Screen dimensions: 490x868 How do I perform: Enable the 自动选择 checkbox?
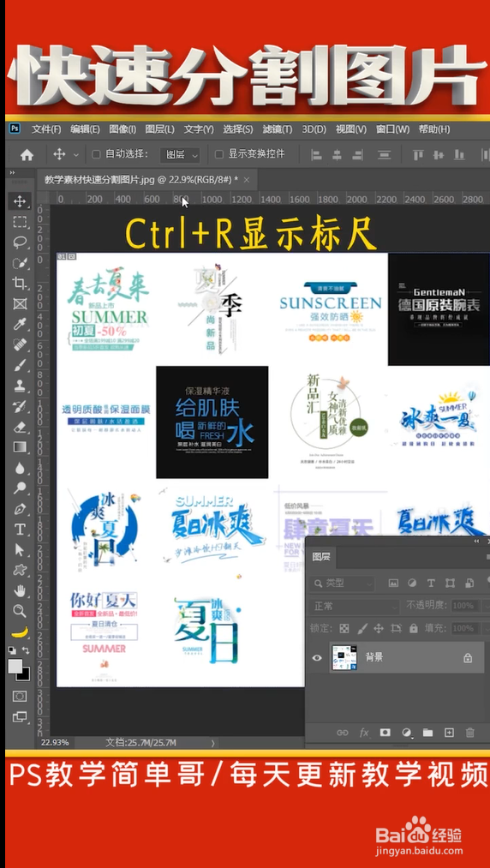point(96,154)
